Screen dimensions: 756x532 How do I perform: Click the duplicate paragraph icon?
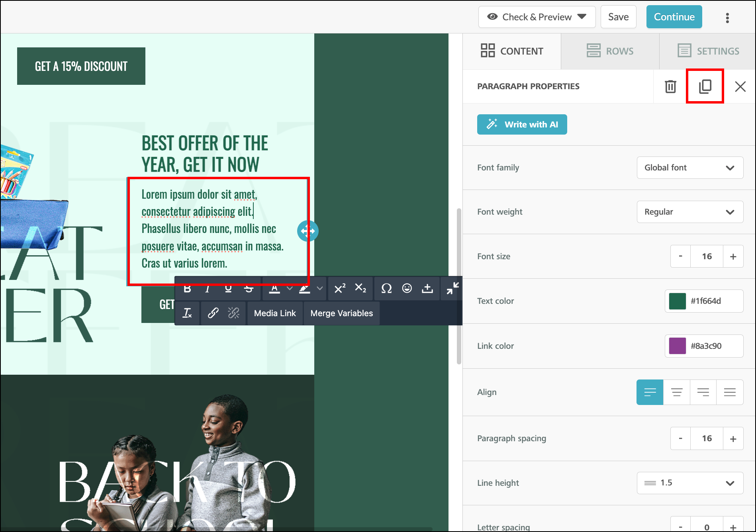pos(705,86)
